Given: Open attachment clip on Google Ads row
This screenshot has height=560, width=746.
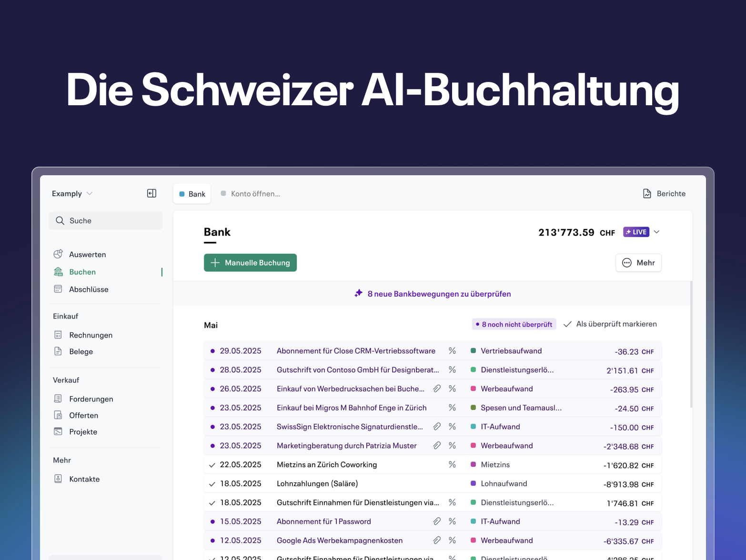Looking at the screenshot, I should tap(437, 540).
